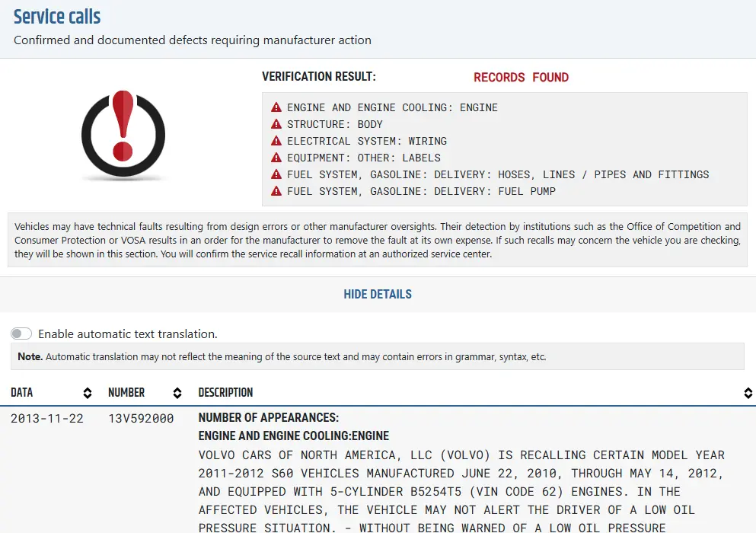Click the automatic translation Note box
The image size is (756, 533).
tap(378, 356)
